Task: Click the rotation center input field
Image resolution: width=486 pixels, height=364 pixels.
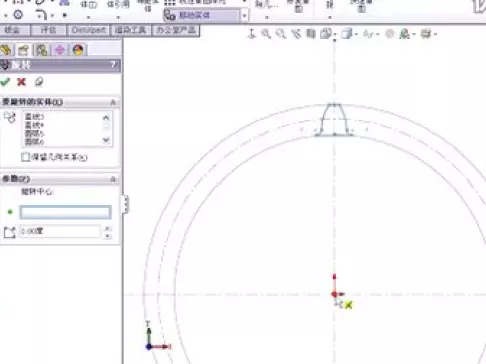Action: (x=66, y=212)
